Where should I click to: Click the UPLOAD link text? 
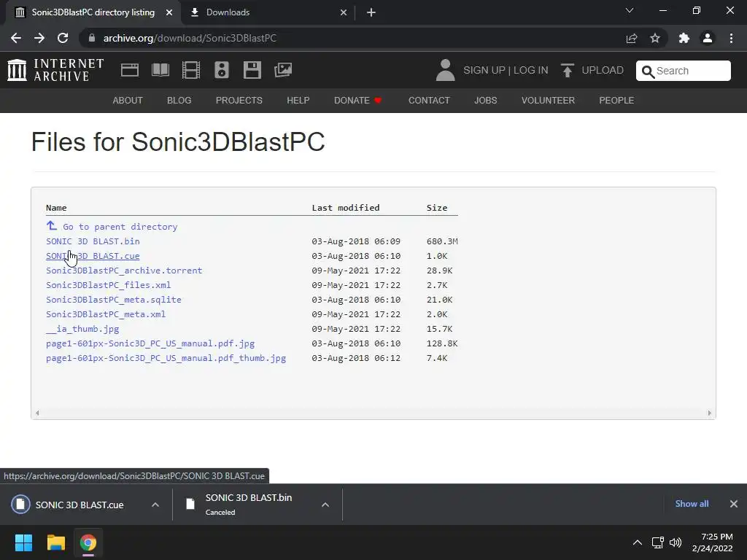603,70
